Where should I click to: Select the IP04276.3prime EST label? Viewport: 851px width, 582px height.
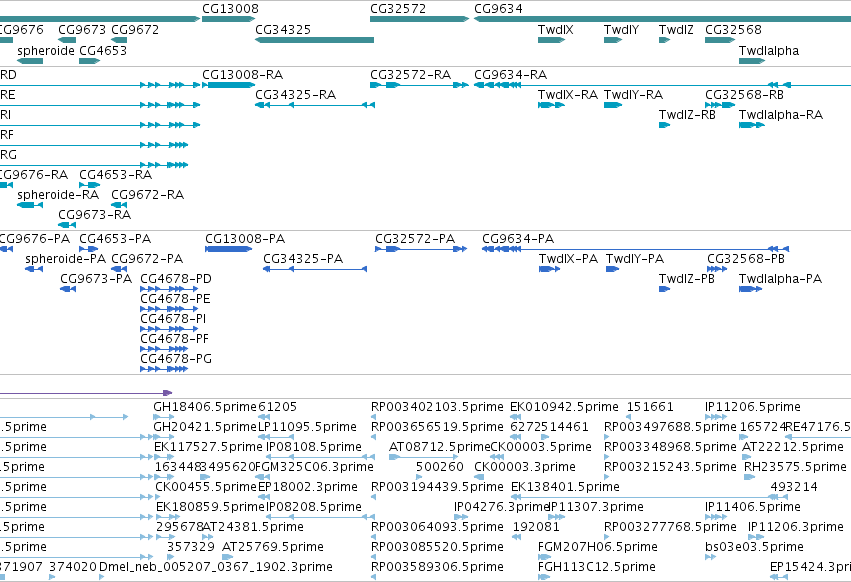[x=502, y=507]
